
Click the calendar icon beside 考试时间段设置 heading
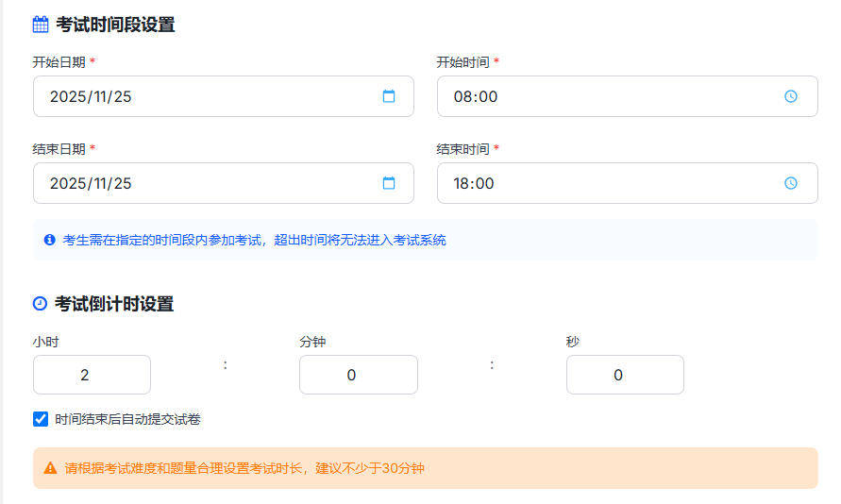point(41,25)
